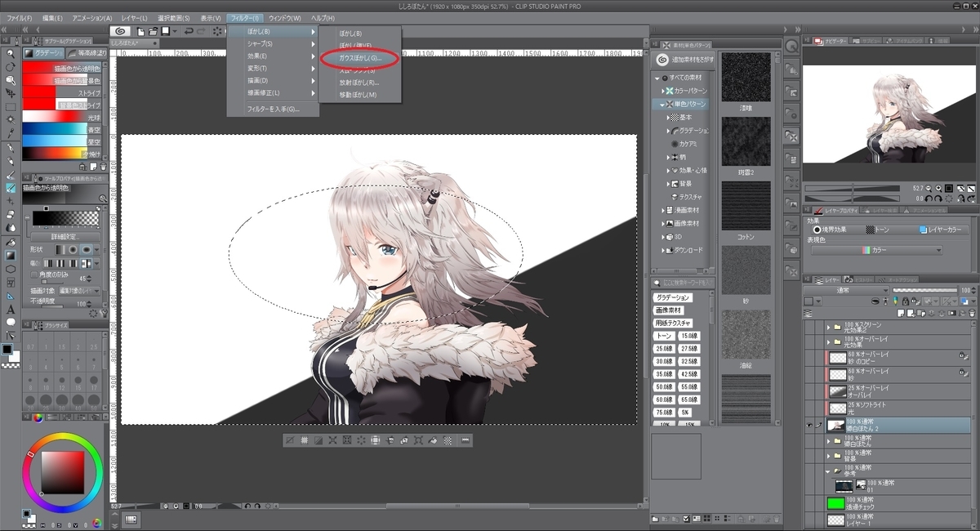980x531 pixels.
Task: Select the Pen tool in the toolbox
Action: pyautogui.click(x=11, y=148)
